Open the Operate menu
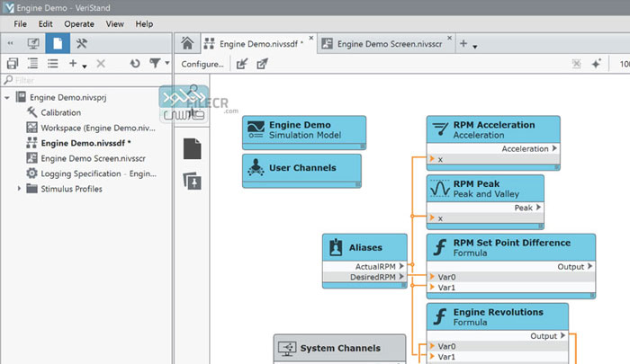This screenshot has height=364, width=630. [x=78, y=23]
